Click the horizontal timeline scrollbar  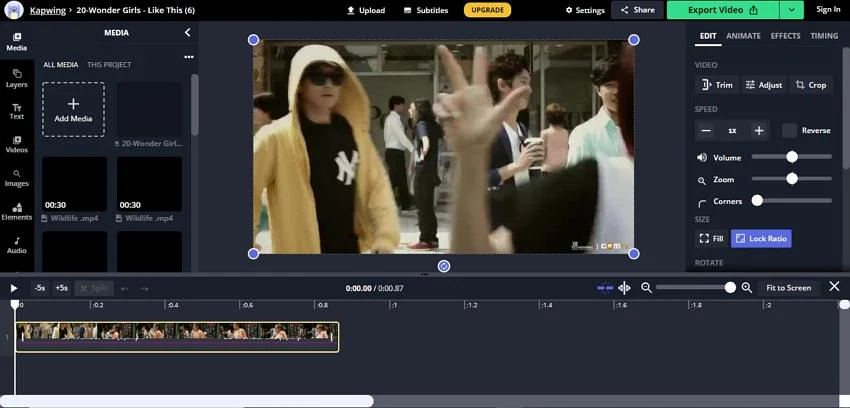coord(187,401)
